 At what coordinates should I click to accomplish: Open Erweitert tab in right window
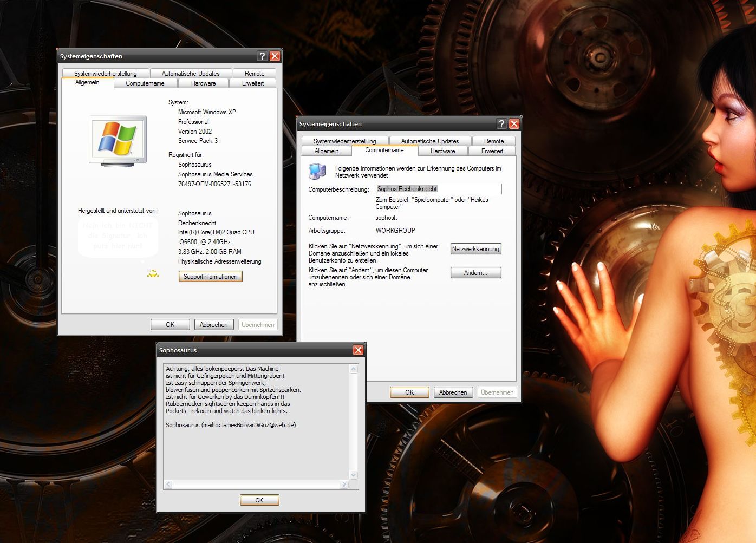click(x=492, y=151)
